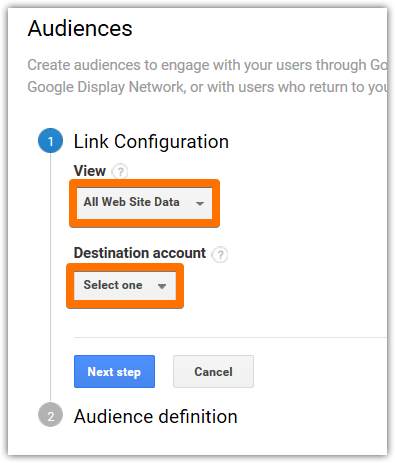Viewport: 395px width, 463px height.
Task: Click the horizontal divider above Next step
Action: 230,338
